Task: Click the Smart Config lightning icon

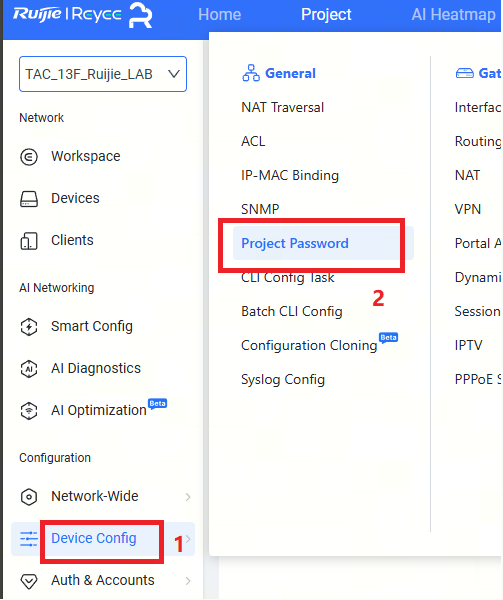Action: click(x=29, y=327)
